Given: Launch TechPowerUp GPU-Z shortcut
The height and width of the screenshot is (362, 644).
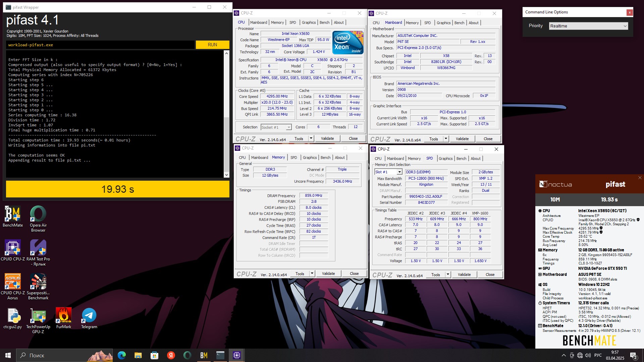Looking at the screenshot, I should [38, 321].
